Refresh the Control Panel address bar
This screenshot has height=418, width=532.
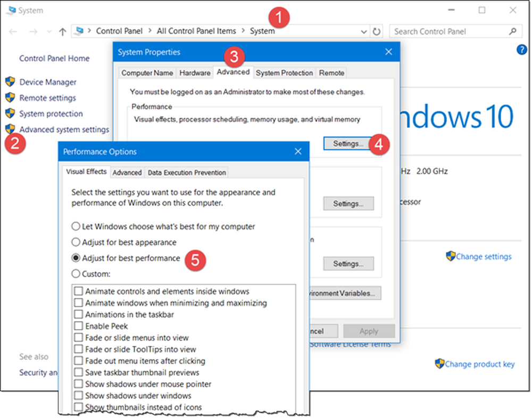tap(376, 31)
